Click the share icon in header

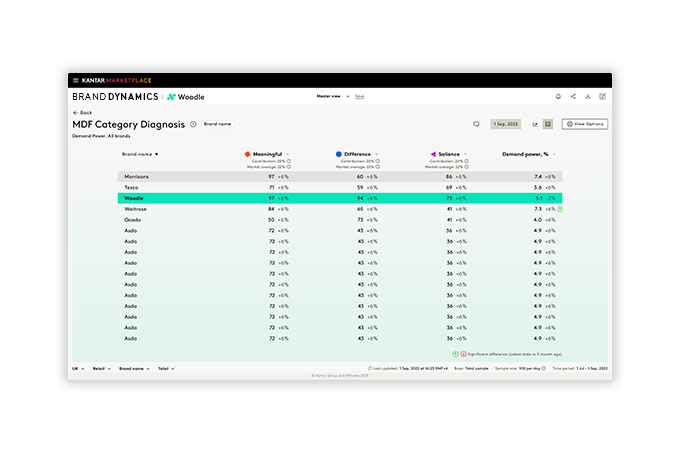[x=573, y=97]
